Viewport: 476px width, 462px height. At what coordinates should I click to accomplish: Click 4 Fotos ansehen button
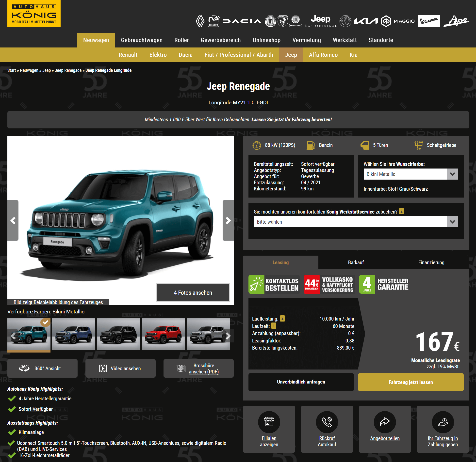tap(193, 293)
